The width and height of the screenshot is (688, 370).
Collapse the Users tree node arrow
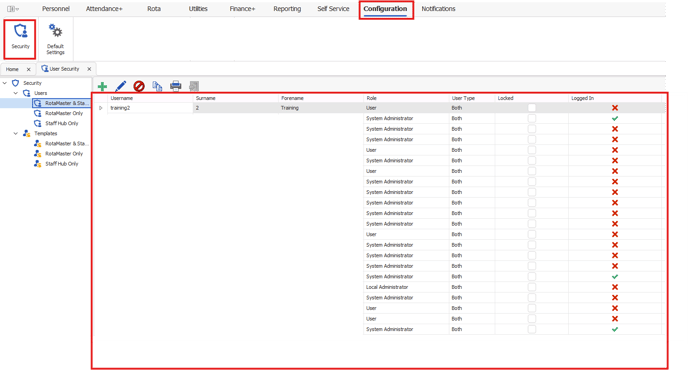[16, 93]
